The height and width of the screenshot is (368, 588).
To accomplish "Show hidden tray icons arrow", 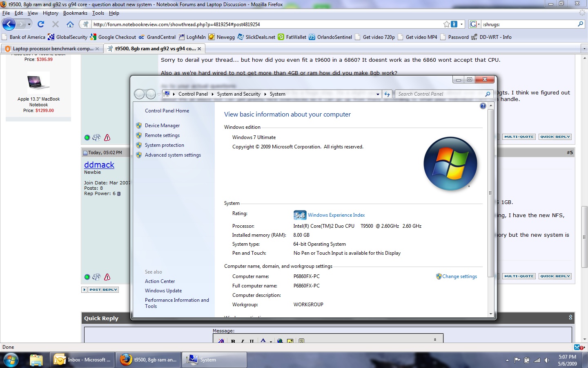I will click(x=507, y=360).
